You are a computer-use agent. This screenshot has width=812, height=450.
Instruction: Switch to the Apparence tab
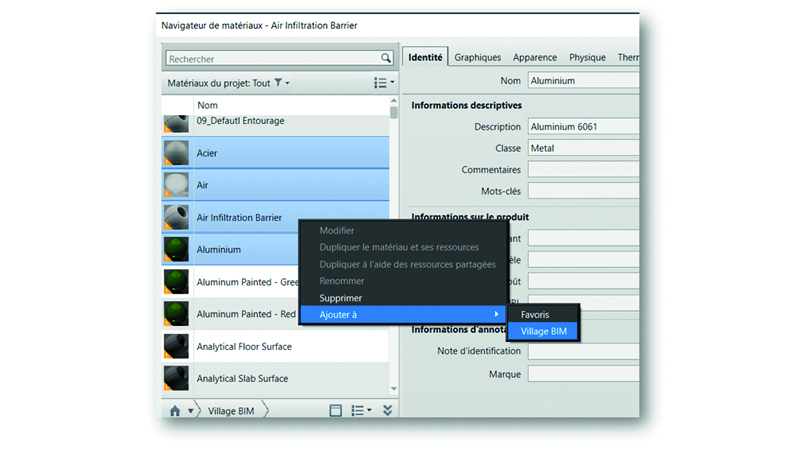coord(535,57)
